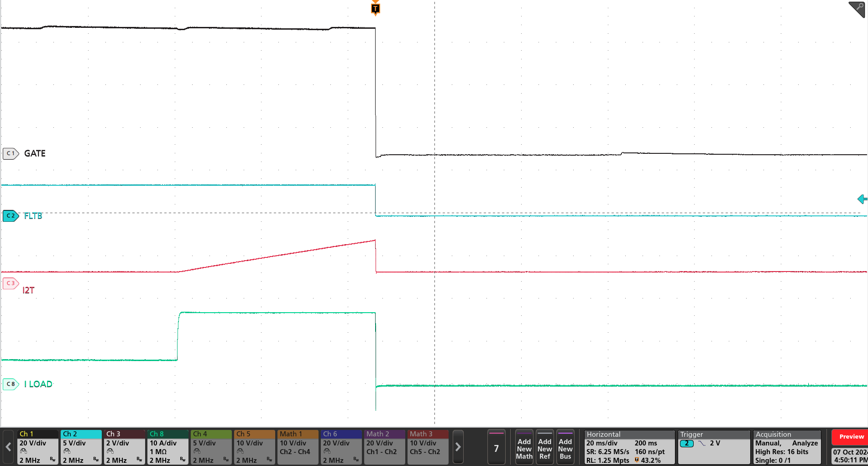Select the C3 I2T channel label
This screenshot has height=466, width=868.
click(x=10, y=283)
